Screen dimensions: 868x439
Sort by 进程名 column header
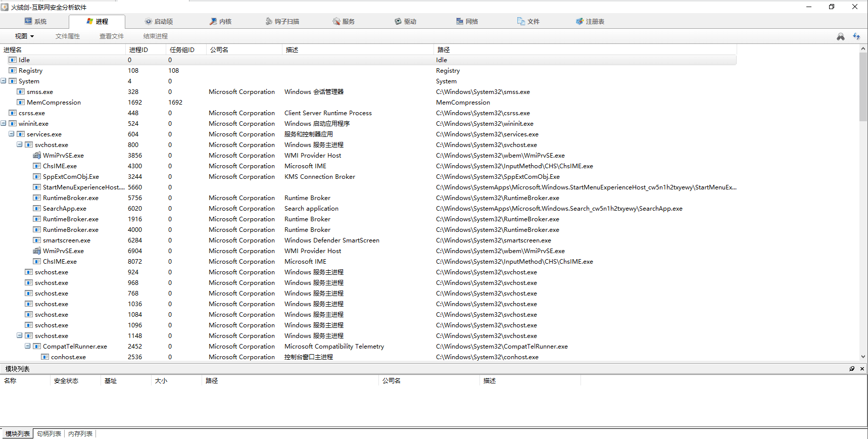[63, 50]
